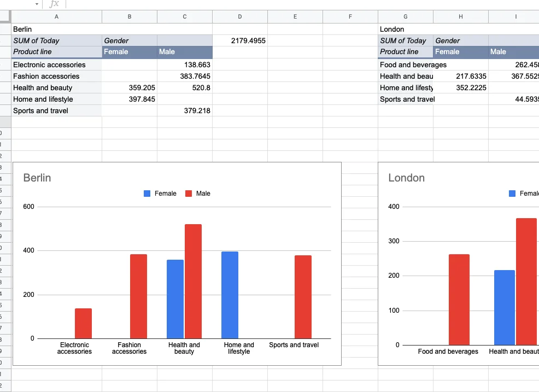The image size is (539, 392).
Task: Click the Male legend entry on Berlin chart
Action: click(x=197, y=193)
